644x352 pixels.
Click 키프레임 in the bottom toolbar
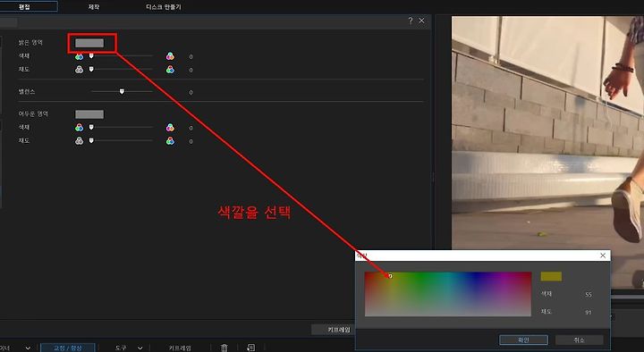coord(180,348)
